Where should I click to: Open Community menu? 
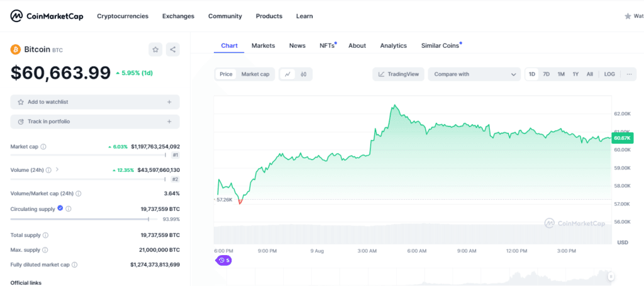(x=225, y=16)
